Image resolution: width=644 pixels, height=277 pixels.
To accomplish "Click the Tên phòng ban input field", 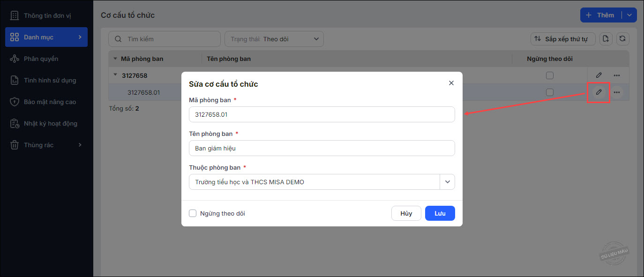I will coord(322,148).
